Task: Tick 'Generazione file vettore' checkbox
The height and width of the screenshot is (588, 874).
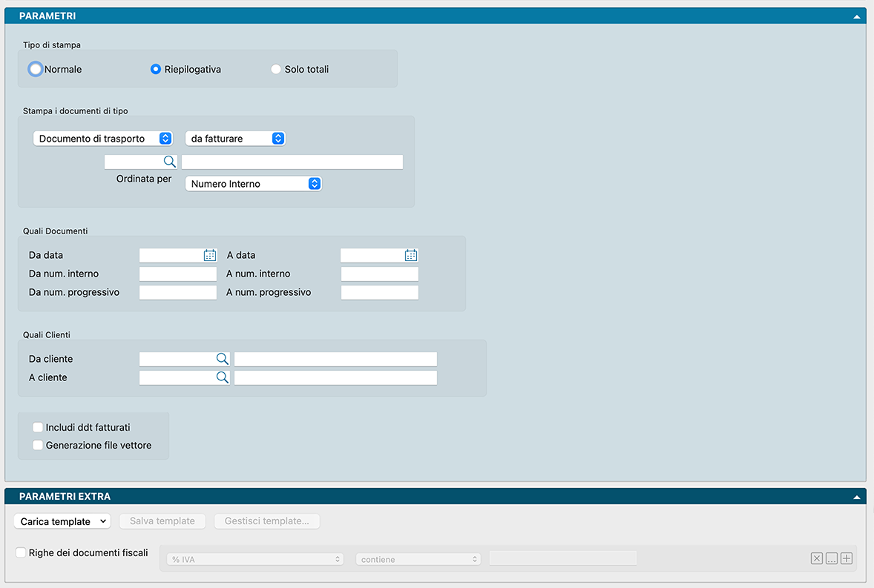Action: pyautogui.click(x=38, y=446)
